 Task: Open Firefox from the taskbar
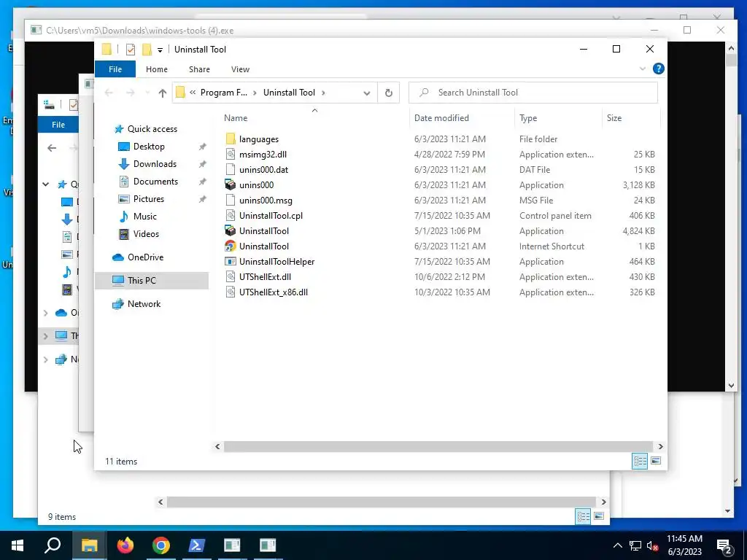pos(125,545)
